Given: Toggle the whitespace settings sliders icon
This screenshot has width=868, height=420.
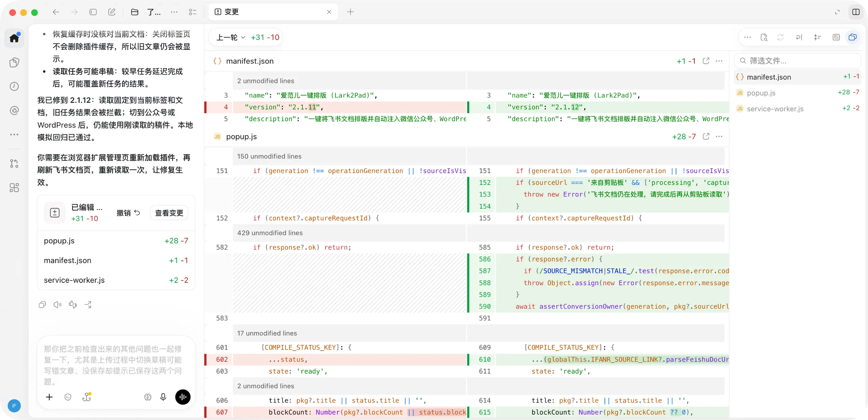Looking at the screenshot, I should pyautogui.click(x=817, y=37).
